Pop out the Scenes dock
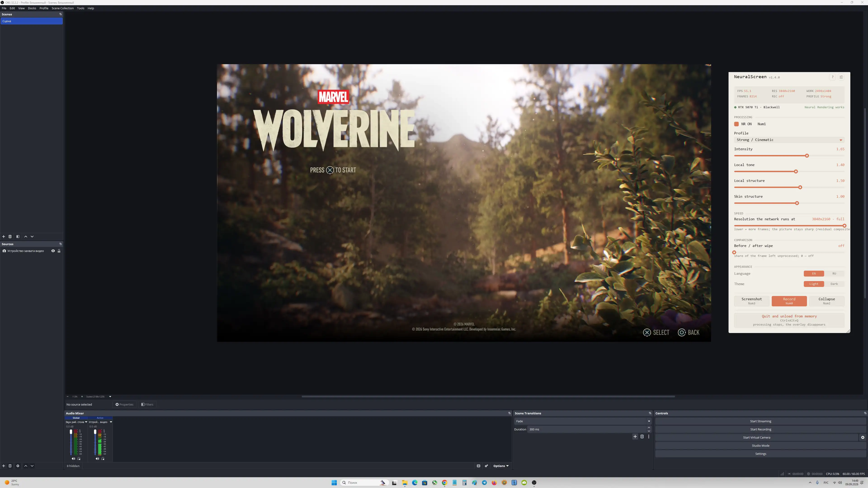868x488 pixels. 61,14
